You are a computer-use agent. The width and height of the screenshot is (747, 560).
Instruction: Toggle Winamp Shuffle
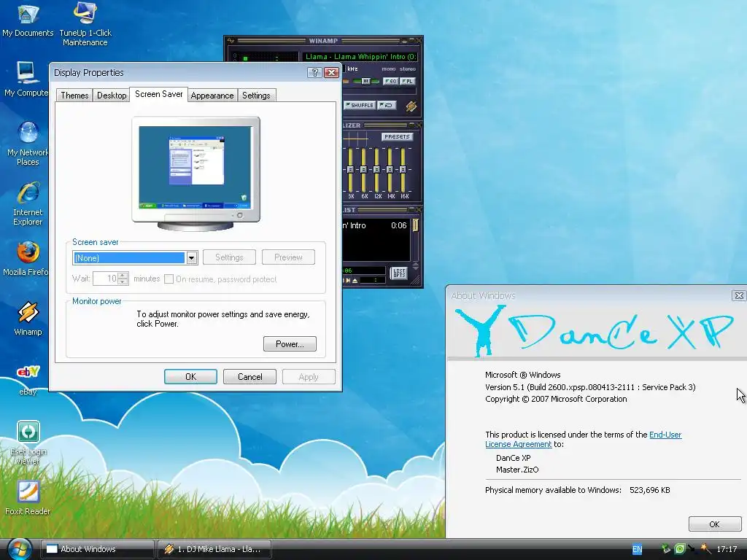tap(360, 105)
